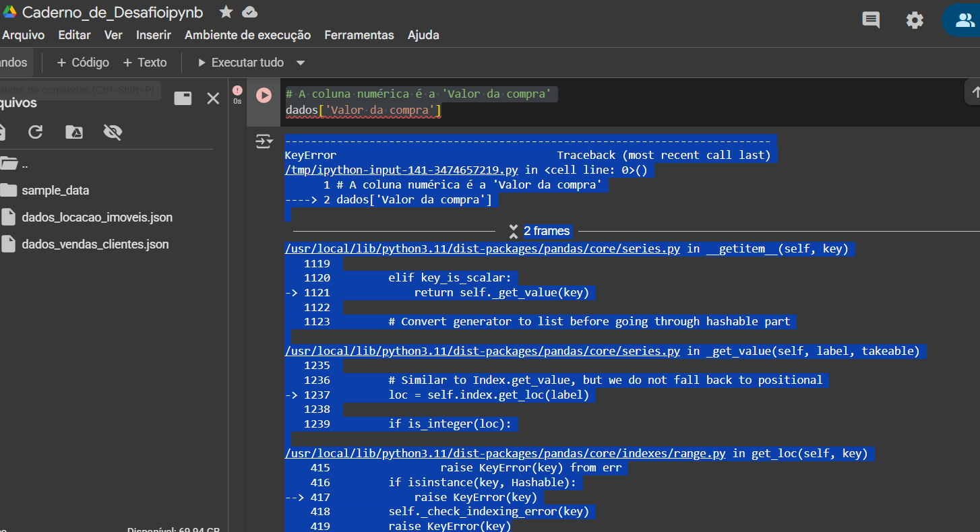Open the Arquivo menu
The width and height of the screenshot is (980, 532).
tap(24, 35)
